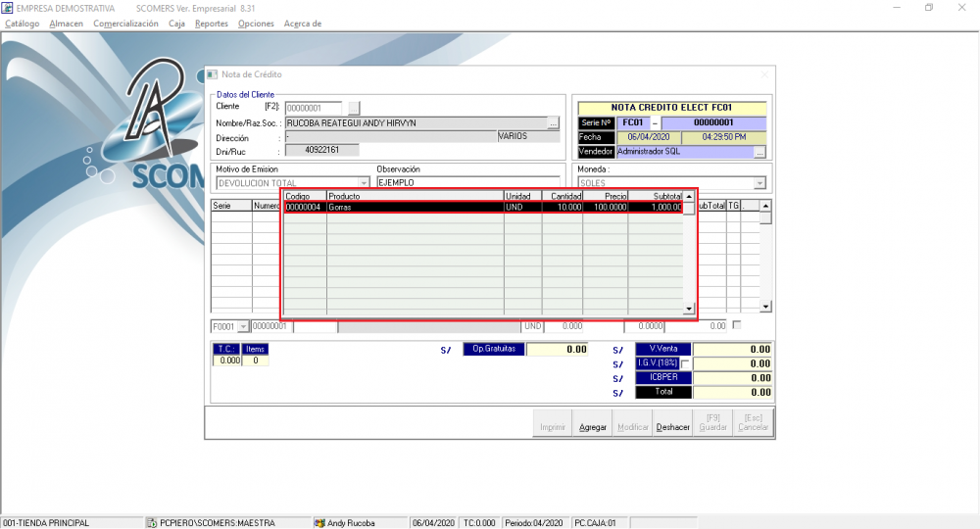Click the Nota de Crédito window icon
The height and width of the screenshot is (529, 980).
(x=213, y=74)
